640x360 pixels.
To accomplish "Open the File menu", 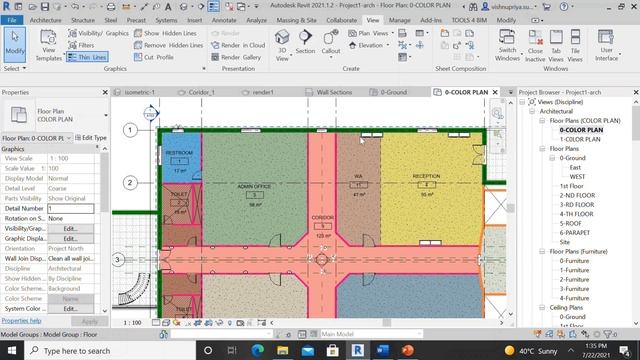I will [x=12, y=20].
